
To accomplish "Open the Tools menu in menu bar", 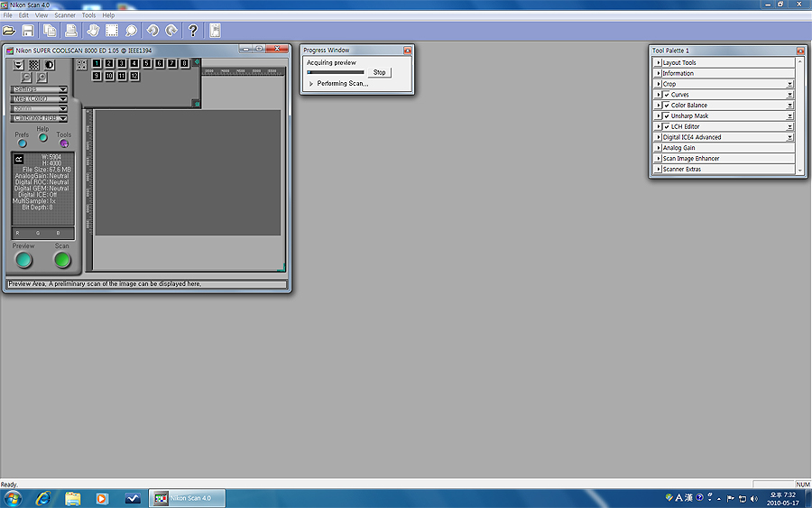I will click(x=88, y=15).
